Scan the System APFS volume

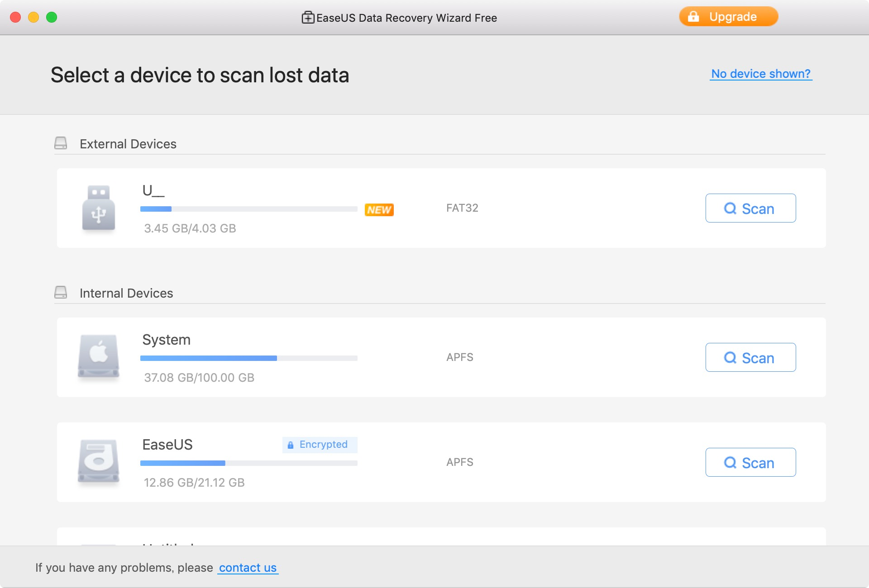tap(750, 357)
